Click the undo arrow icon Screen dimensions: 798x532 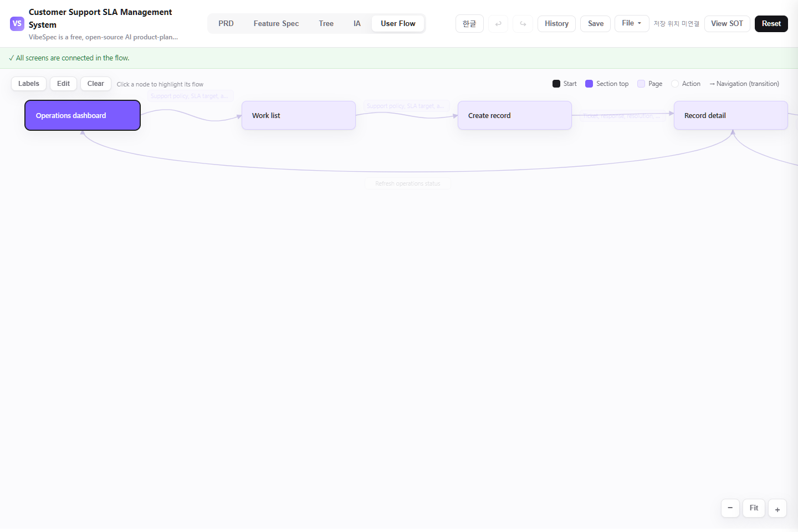click(498, 24)
